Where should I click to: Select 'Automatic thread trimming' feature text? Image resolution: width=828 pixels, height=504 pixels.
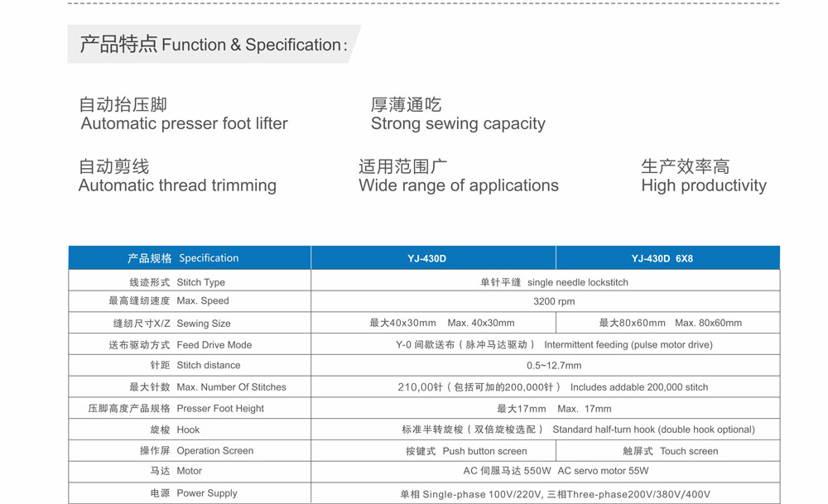tap(177, 185)
